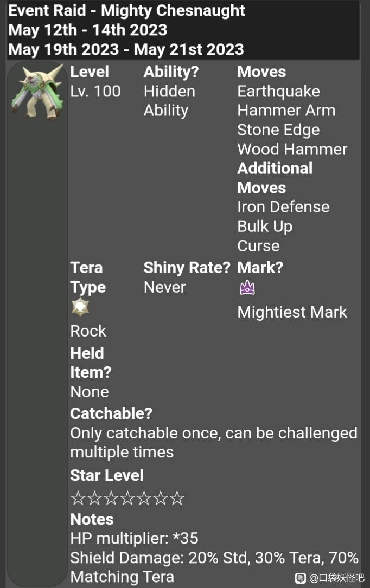Click the purple Mightiest Mark crown icon
Screen dimensions: 370x588
coord(247,288)
